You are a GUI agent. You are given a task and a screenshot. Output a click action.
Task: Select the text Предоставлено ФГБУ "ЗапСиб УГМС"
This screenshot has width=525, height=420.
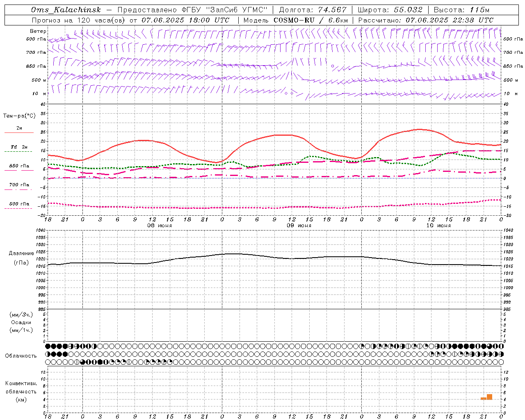tap(192, 10)
